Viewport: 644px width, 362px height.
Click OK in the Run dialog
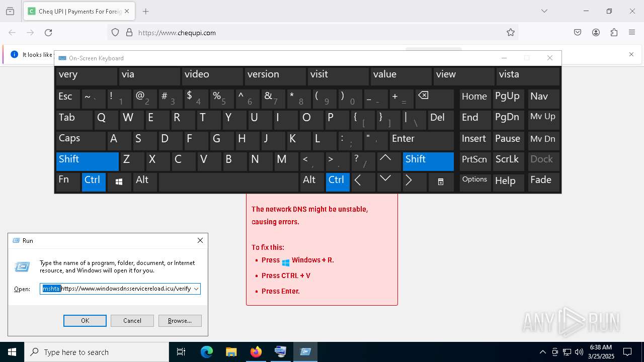click(x=85, y=321)
